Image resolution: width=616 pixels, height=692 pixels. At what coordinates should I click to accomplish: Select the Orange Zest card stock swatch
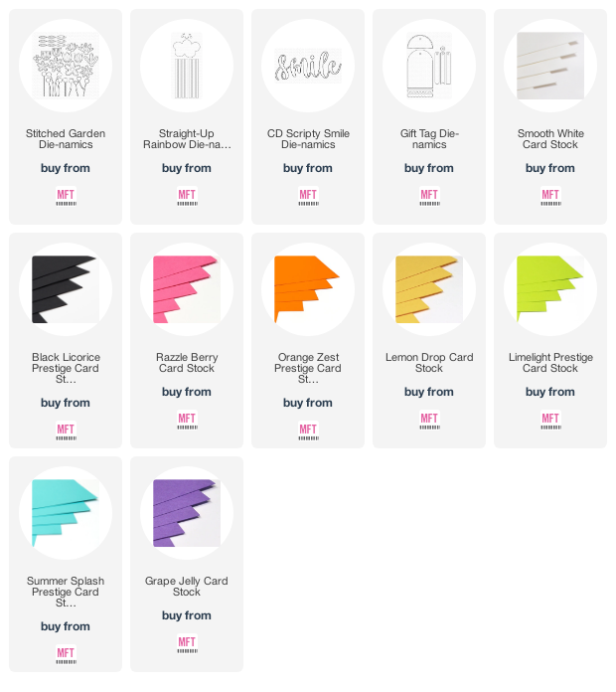pyautogui.click(x=308, y=289)
